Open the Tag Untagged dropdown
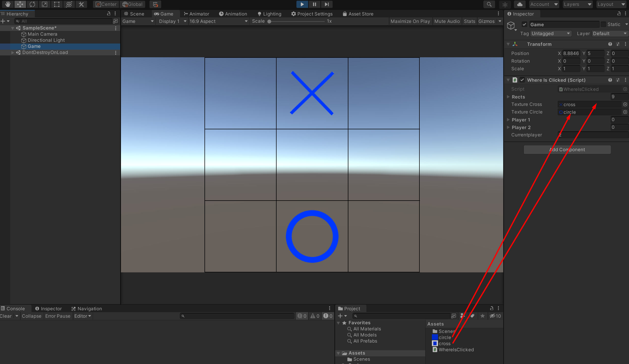The width and height of the screenshot is (629, 364). click(551, 34)
